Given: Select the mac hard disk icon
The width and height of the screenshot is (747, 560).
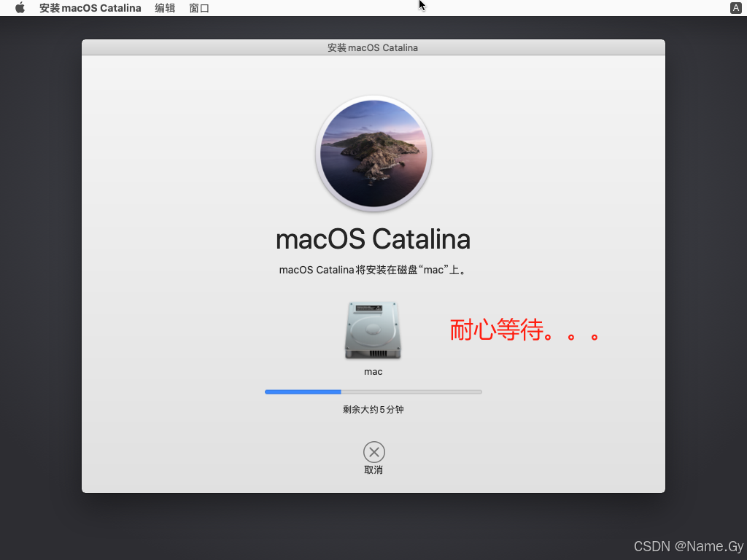Looking at the screenshot, I should click(373, 330).
